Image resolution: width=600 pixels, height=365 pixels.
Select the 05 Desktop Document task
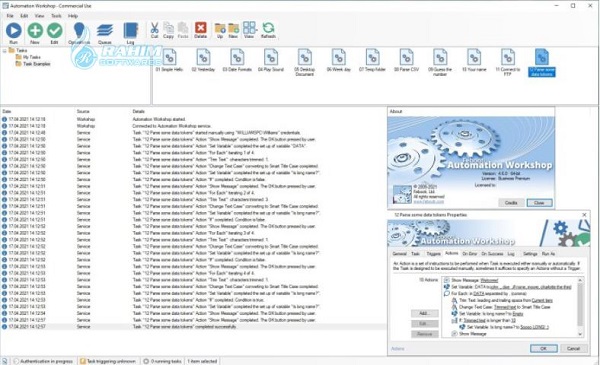(305, 63)
